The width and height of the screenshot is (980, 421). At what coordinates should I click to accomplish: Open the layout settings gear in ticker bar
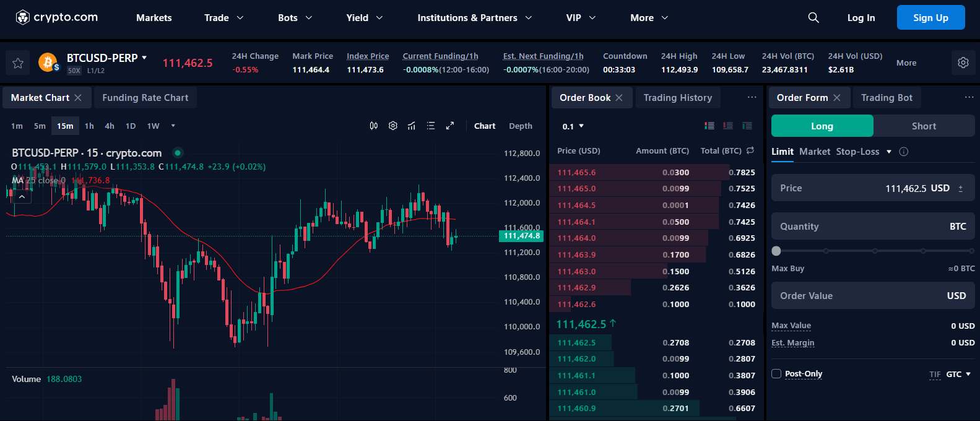[963, 63]
